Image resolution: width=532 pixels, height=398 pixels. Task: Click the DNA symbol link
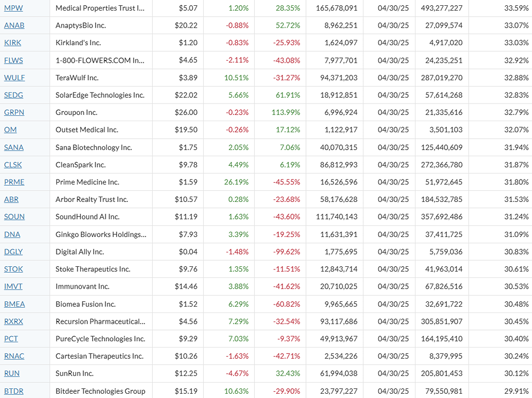click(x=12, y=234)
